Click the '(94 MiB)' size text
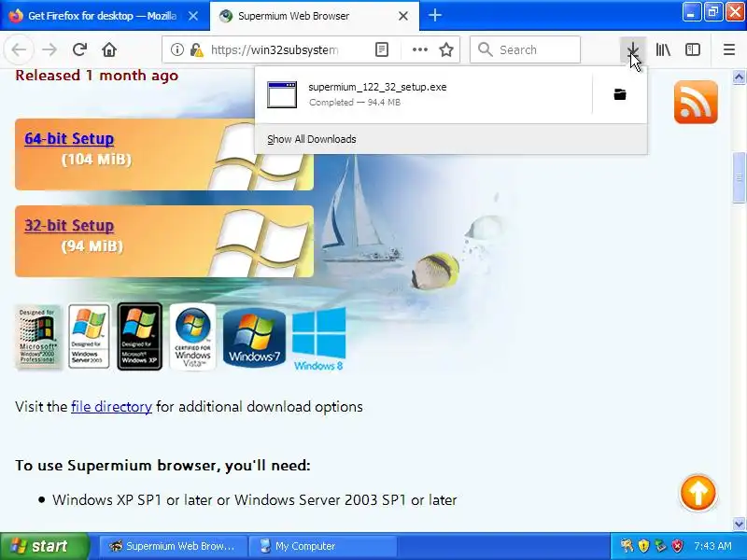The width and height of the screenshot is (747, 560). pyautogui.click(x=92, y=246)
